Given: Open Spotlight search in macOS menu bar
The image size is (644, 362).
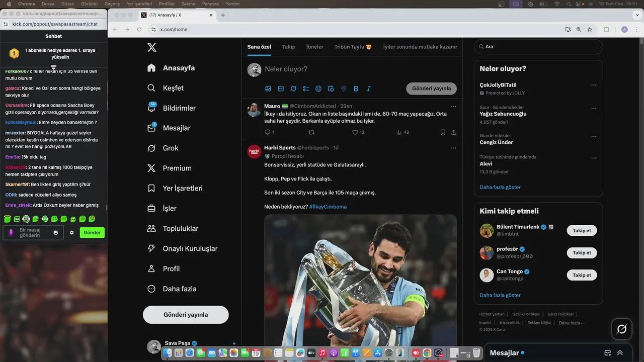Looking at the screenshot, I should point(569,4).
